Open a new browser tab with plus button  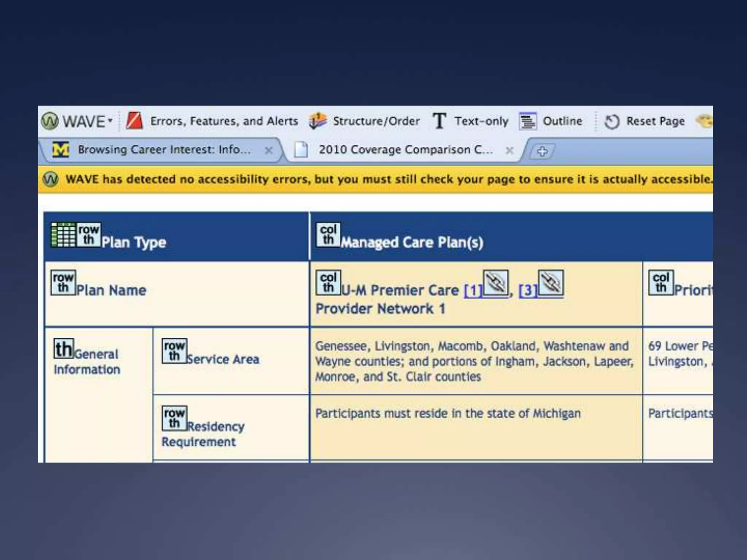click(542, 151)
